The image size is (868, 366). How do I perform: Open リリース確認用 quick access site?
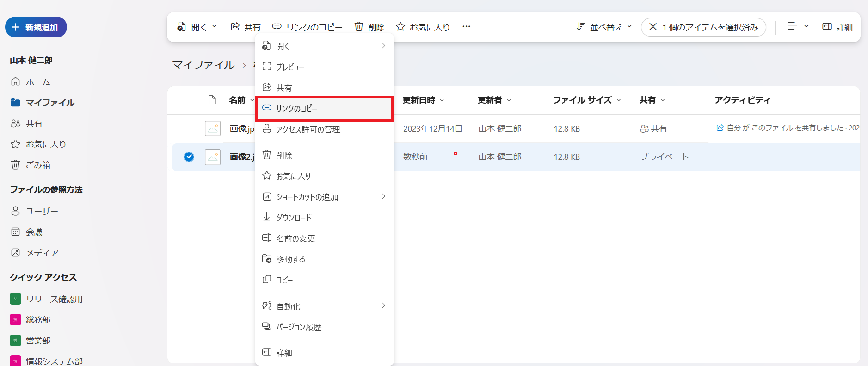(46, 299)
